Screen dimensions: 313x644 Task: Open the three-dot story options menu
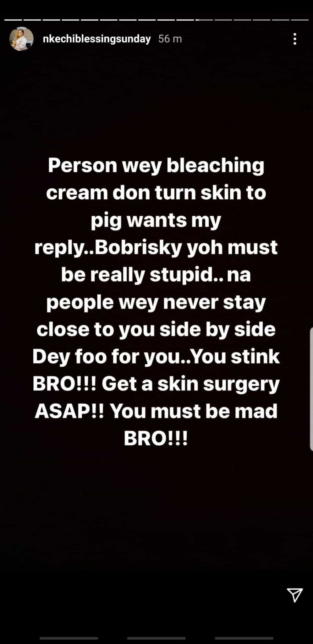click(295, 39)
